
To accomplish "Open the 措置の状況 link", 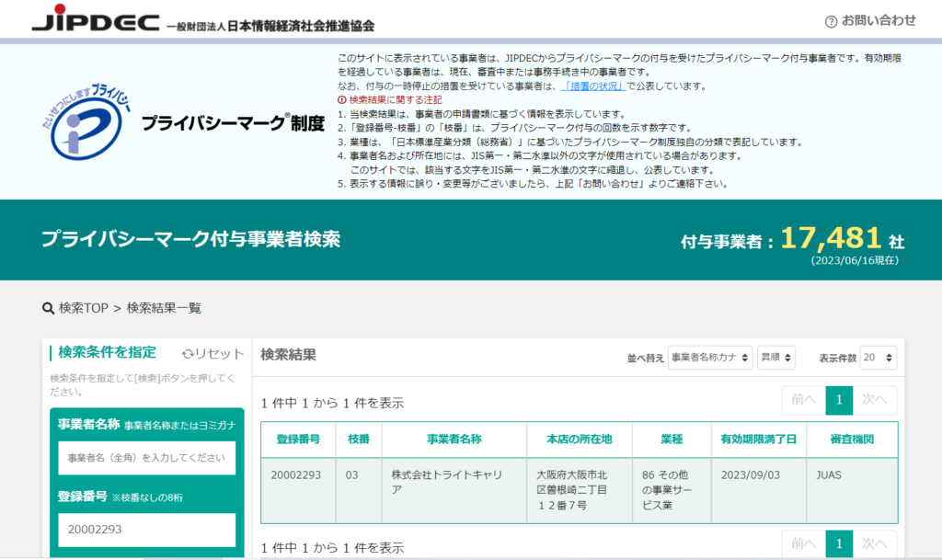I will 593,86.
